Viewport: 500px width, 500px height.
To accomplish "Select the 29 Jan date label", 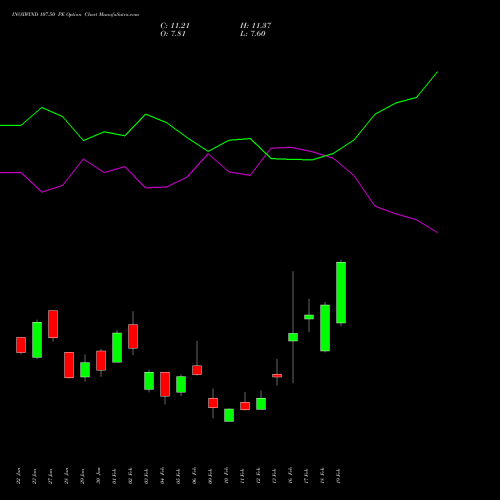I will pos(82,476).
